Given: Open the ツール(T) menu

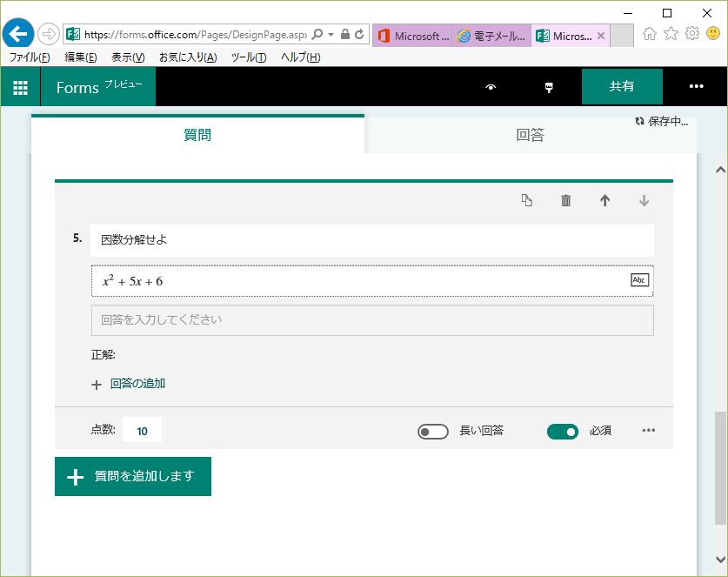Looking at the screenshot, I should (249, 57).
